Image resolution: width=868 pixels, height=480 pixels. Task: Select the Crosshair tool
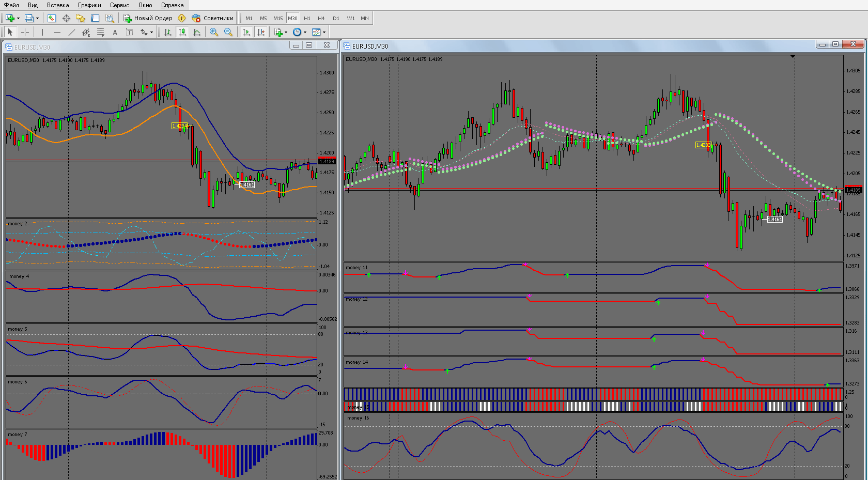(x=25, y=32)
